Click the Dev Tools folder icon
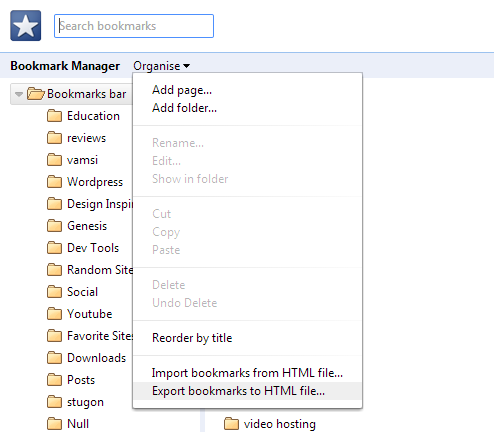Viewport: 494px width, 432px height. point(54,248)
